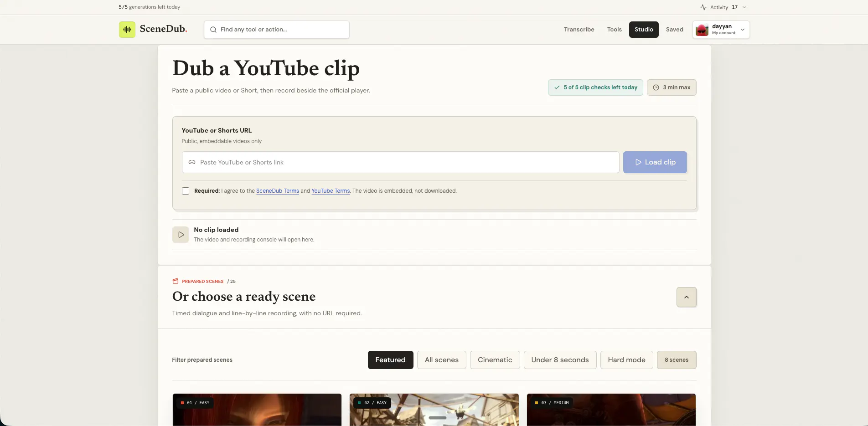
Task: Open the 02 / EASY scene thumbnail
Action: pos(434,410)
